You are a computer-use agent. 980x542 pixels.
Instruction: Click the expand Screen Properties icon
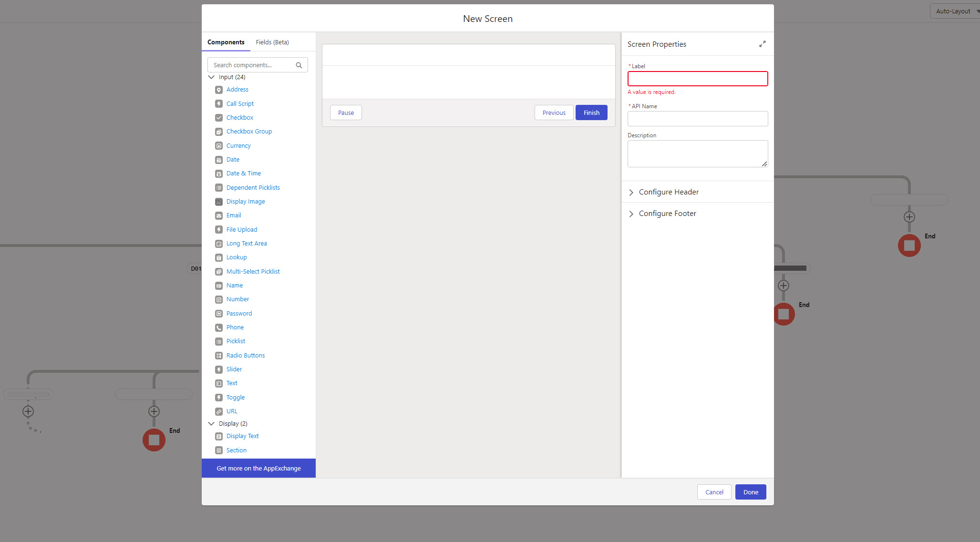pos(762,44)
